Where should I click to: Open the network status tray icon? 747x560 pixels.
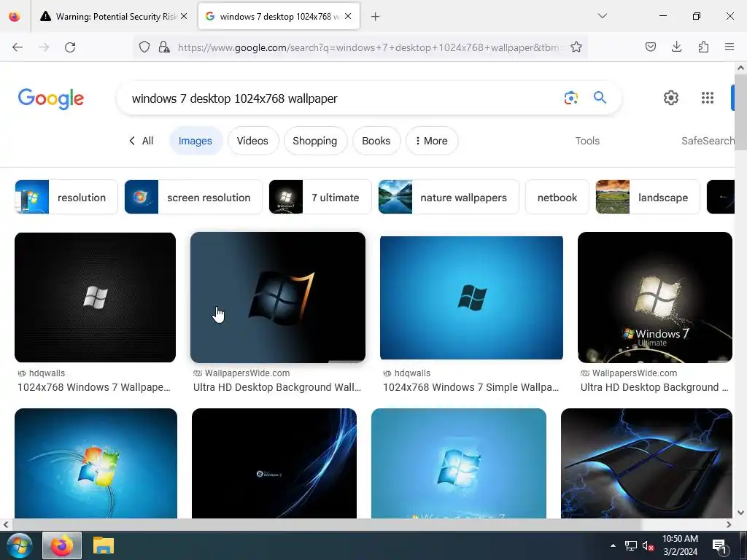(x=631, y=545)
